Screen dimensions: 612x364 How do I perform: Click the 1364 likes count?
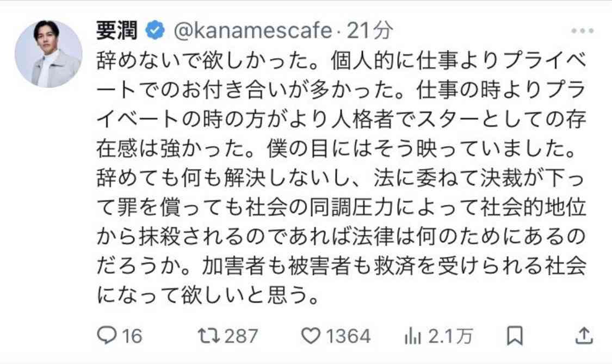pyautogui.click(x=348, y=336)
